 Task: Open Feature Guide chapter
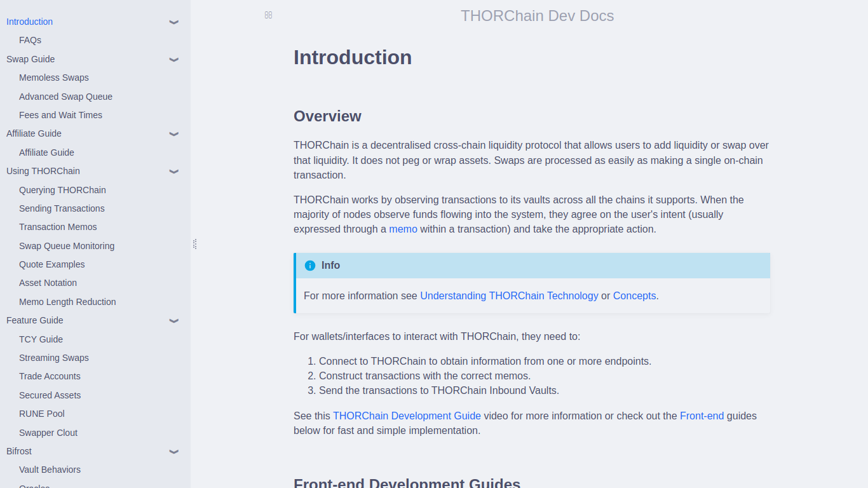(34, 320)
